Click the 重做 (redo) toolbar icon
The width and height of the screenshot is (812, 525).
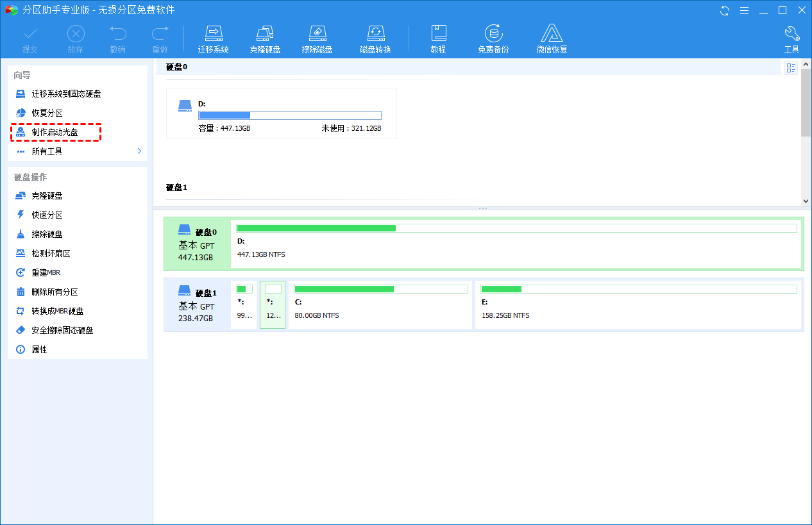[160, 40]
